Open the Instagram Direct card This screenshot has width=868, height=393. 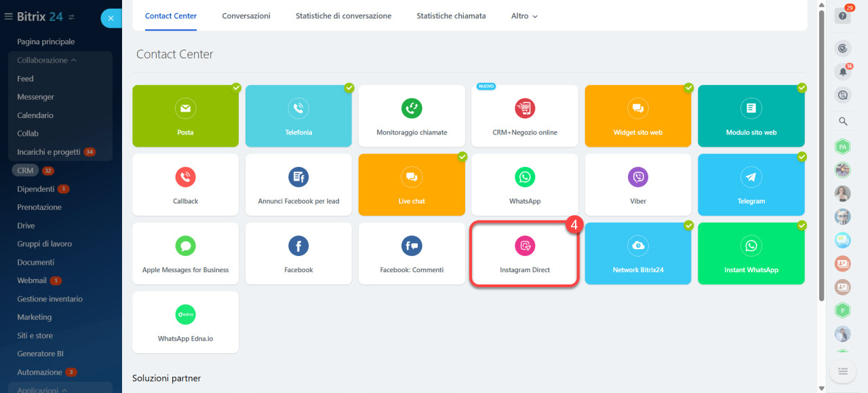point(525,253)
